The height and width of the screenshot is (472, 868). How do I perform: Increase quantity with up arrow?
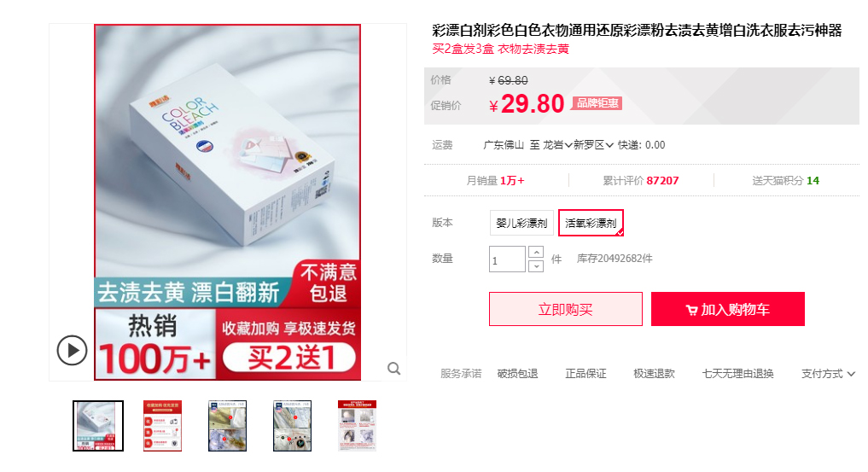pyautogui.click(x=536, y=253)
